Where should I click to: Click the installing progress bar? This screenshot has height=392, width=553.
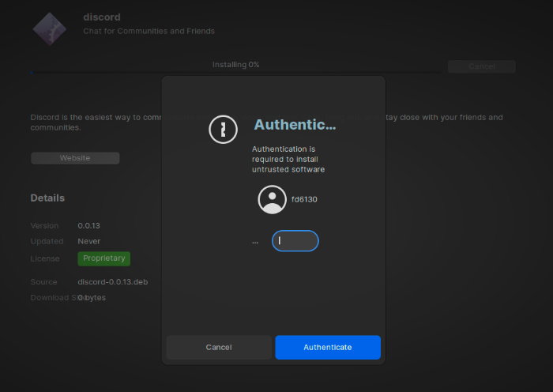(235, 73)
